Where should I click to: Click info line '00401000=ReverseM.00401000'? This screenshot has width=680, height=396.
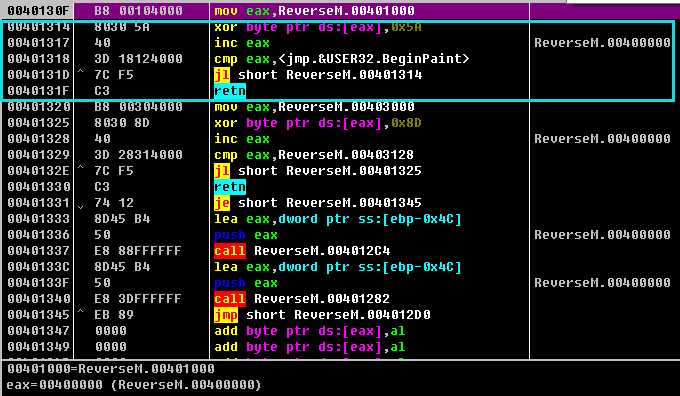[x=111, y=370]
